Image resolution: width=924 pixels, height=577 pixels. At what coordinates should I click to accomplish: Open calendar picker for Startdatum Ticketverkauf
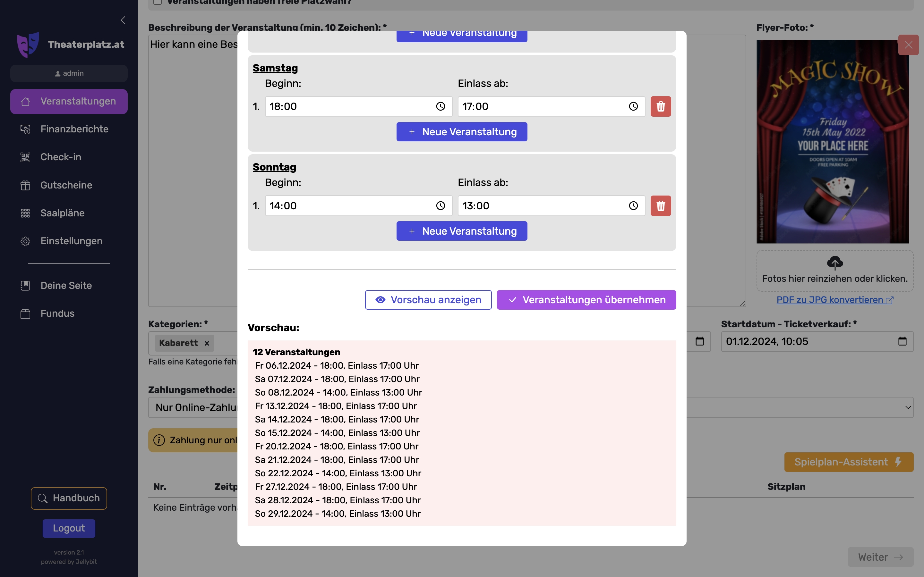click(x=902, y=341)
